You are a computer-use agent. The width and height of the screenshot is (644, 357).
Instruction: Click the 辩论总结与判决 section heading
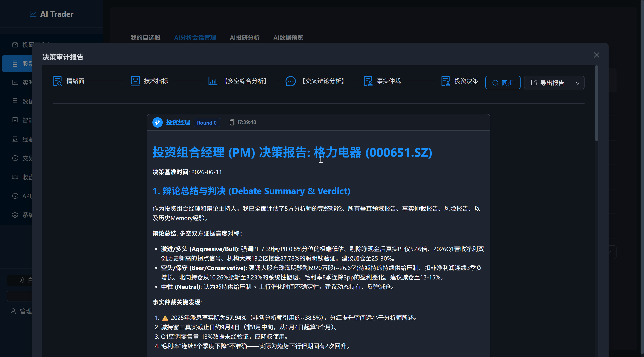tap(251, 191)
